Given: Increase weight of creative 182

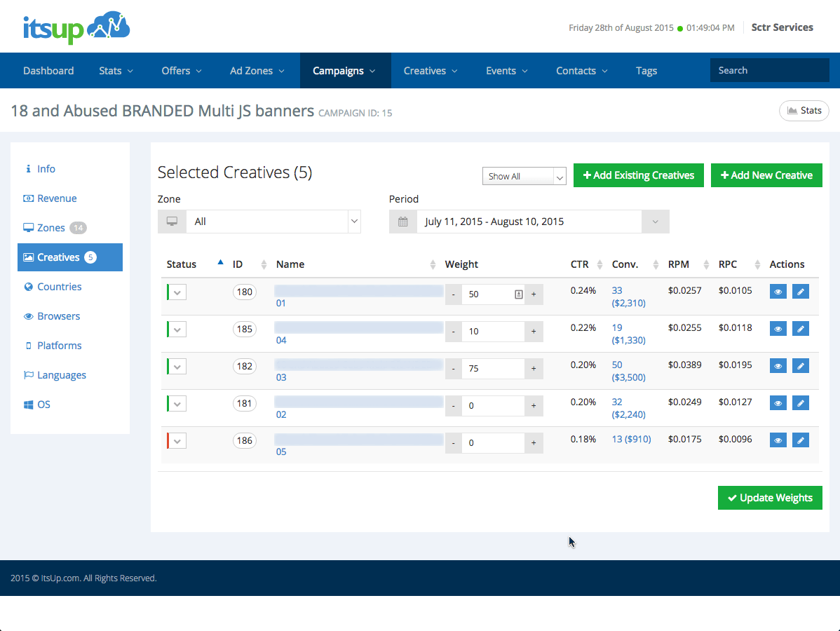Looking at the screenshot, I should coord(534,369).
